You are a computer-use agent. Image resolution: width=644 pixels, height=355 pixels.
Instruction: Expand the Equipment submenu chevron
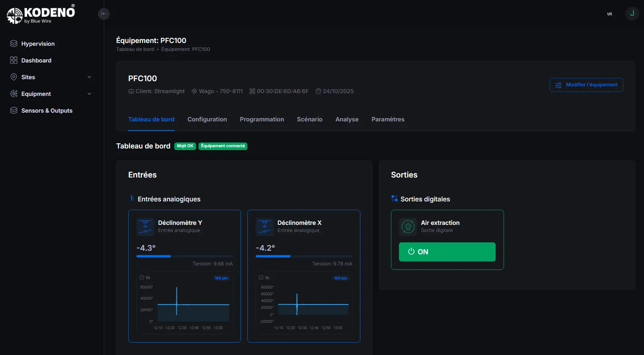click(x=89, y=94)
